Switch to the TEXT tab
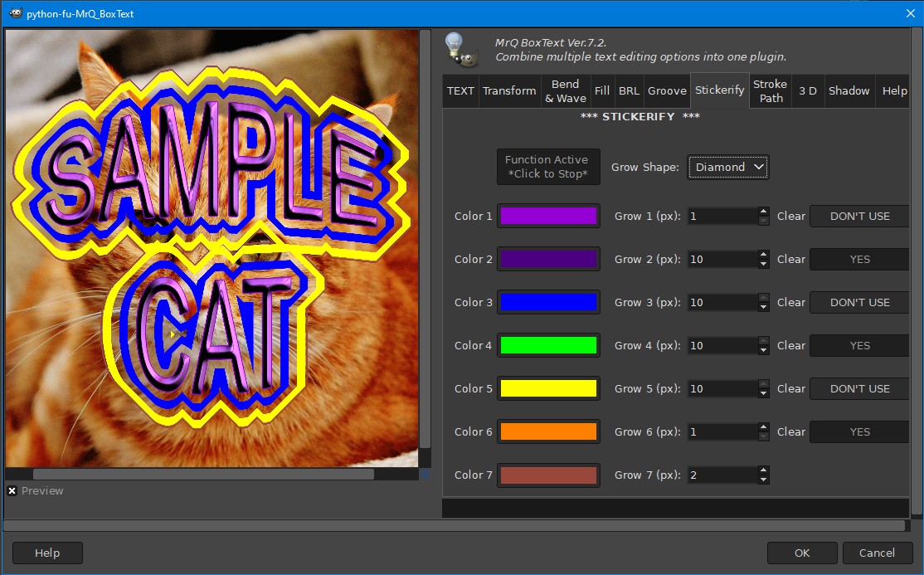The height and width of the screenshot is (575, 924). (x=460, y=90)
